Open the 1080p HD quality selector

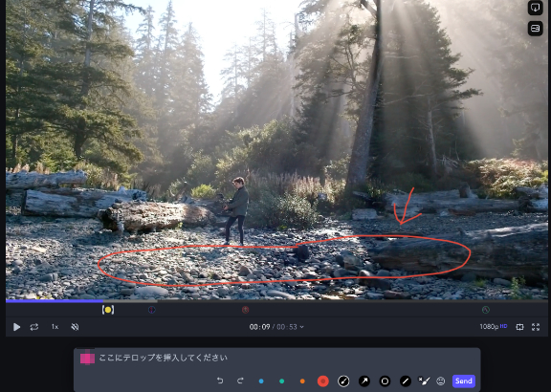tap(494, 327)
